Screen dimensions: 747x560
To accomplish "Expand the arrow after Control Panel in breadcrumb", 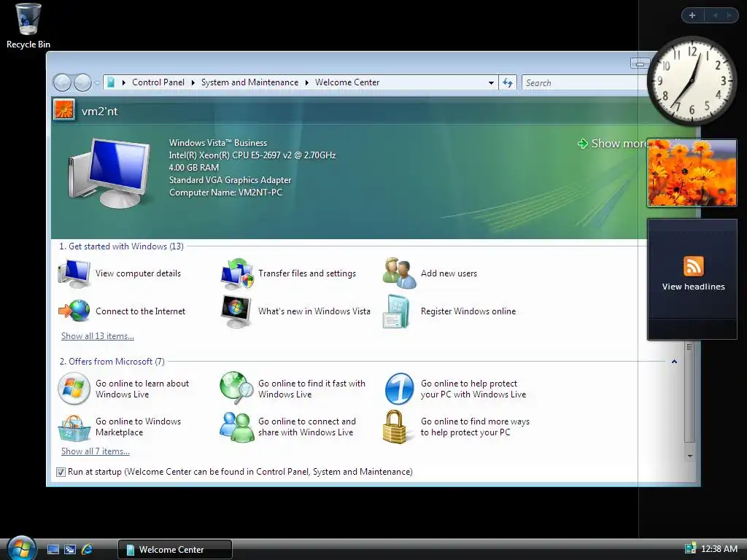I will (193, 83).
